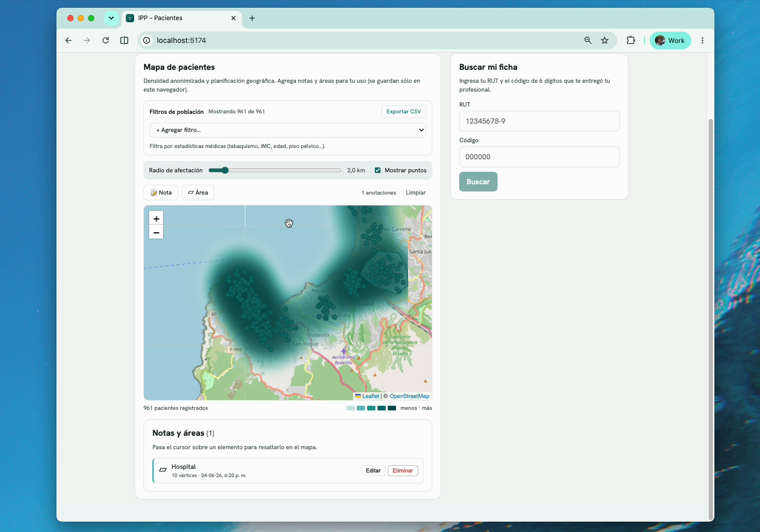
Task: Open the zoom magnifier in address bar
Action: [588, 40]
